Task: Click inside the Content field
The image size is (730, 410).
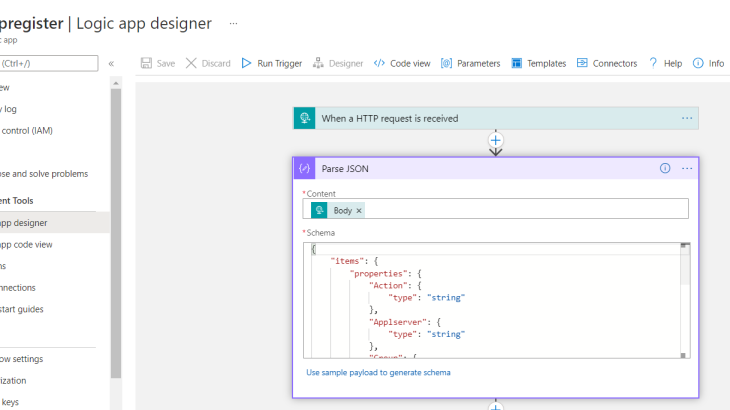Action: 495,208
